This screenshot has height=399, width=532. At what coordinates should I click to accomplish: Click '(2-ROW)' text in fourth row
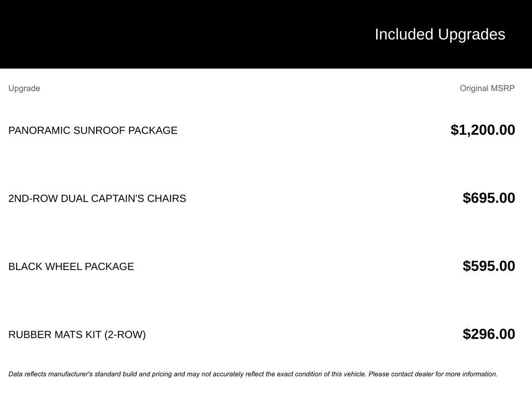(125, 335)
